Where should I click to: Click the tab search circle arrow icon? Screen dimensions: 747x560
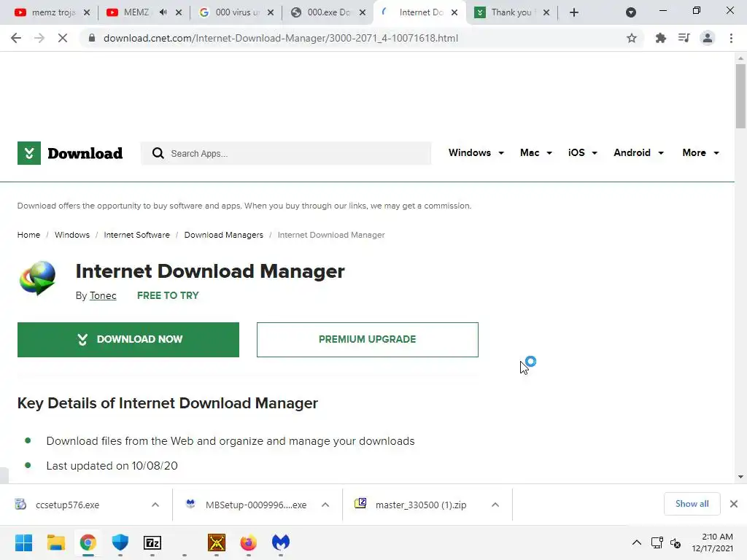pos(631,12)
